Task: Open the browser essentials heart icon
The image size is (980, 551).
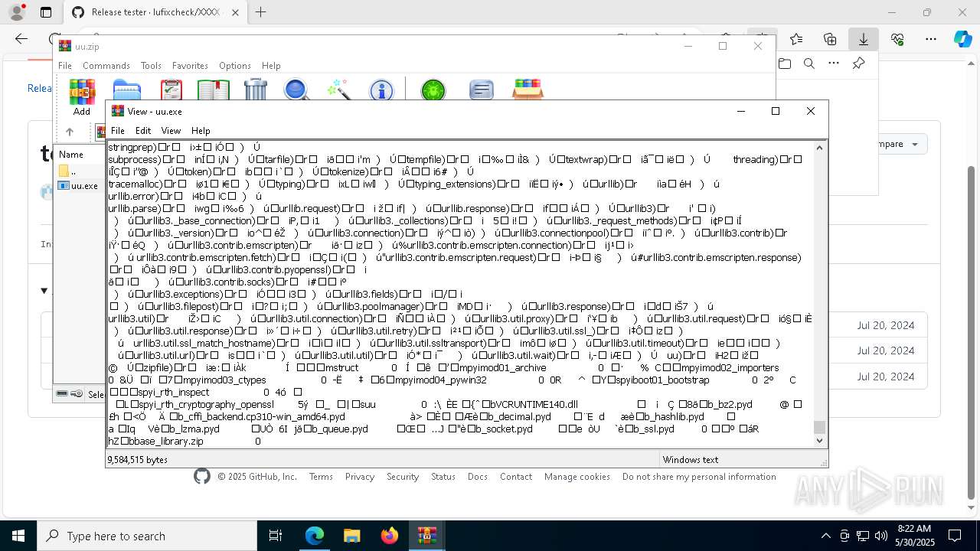Action: pyautogui.click(x=897, y=39)
